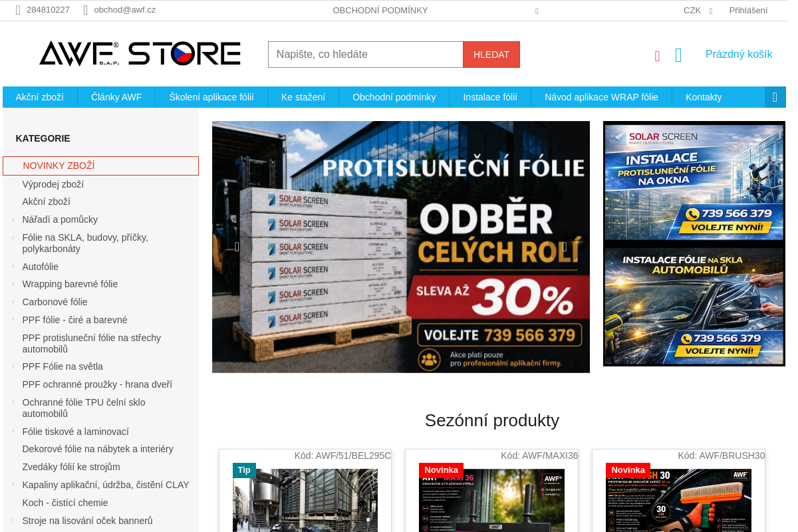Viewport: 798px width, 532px height.
Task: Click the phone icon beside 284810227
Action: [x=18, y=10]
